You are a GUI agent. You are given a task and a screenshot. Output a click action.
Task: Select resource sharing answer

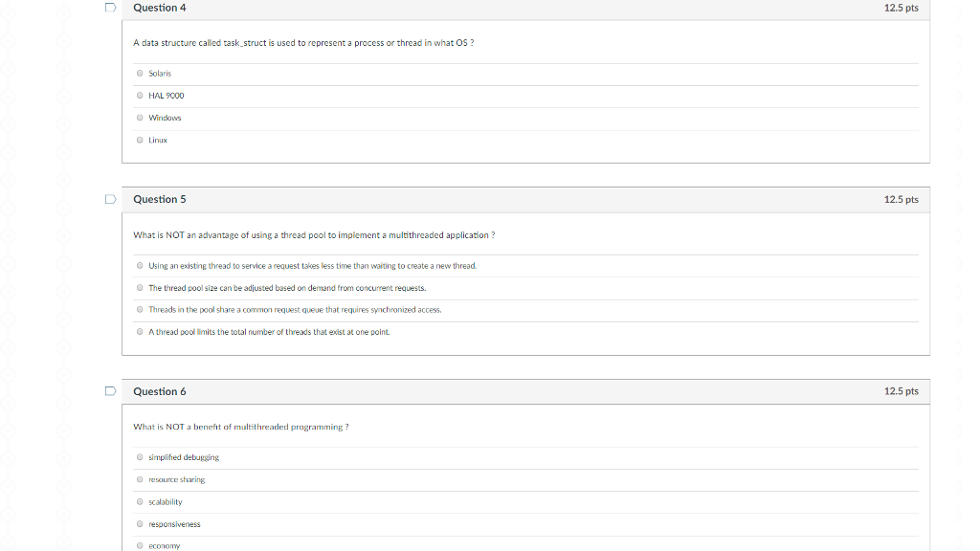point(140,480)
